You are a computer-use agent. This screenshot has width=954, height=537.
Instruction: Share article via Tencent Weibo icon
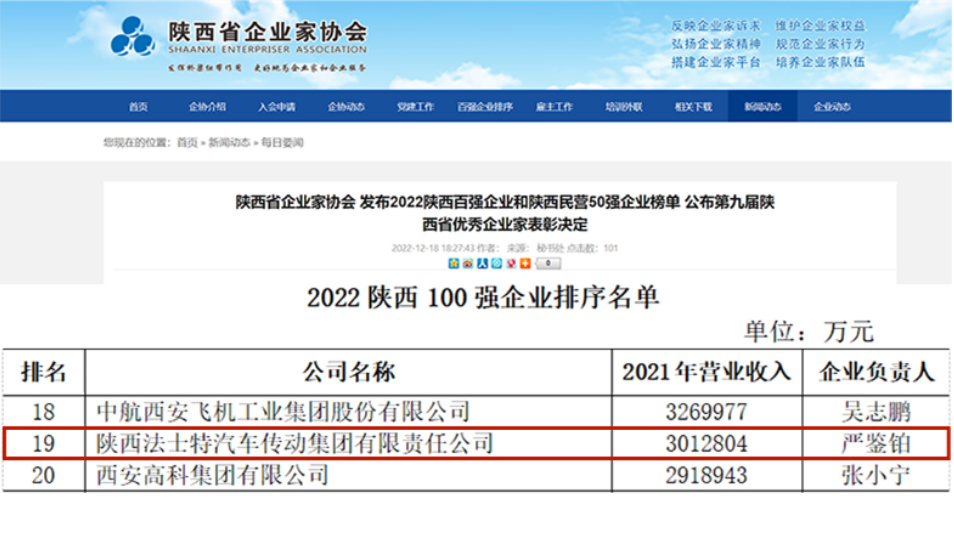click(495, 264)
